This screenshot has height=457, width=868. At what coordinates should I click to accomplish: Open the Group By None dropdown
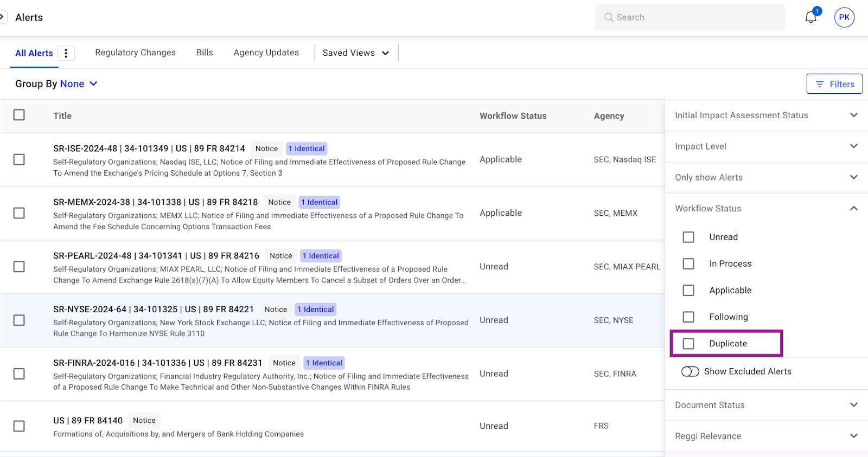78,84
